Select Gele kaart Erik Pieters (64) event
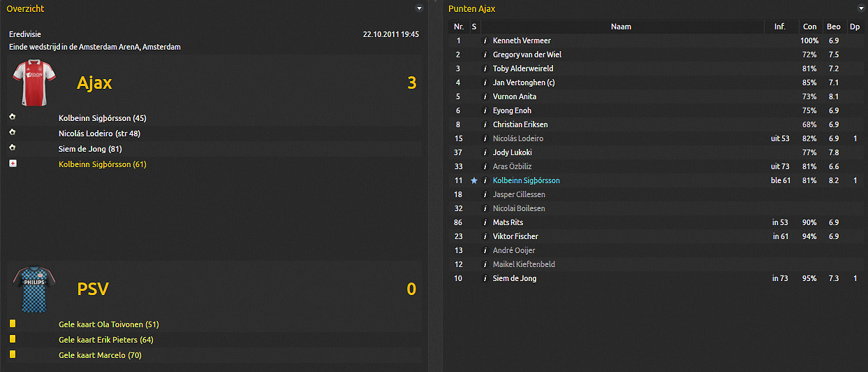This screenshot has width=868, height=372. click(106, 340)
